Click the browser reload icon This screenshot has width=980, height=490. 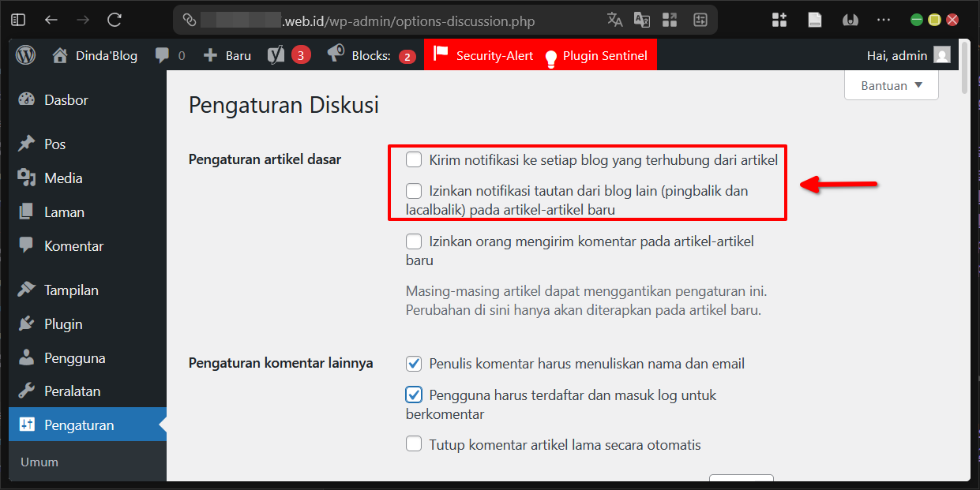click(x=113, y=21)
